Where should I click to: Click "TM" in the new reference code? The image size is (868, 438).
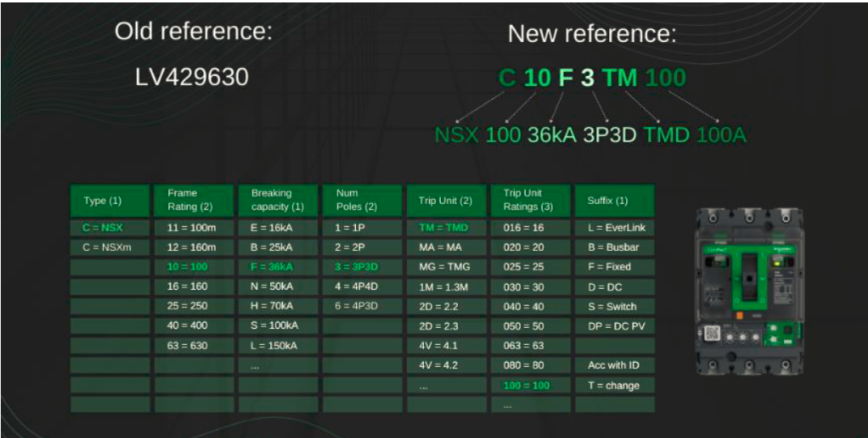click(620, 78)
